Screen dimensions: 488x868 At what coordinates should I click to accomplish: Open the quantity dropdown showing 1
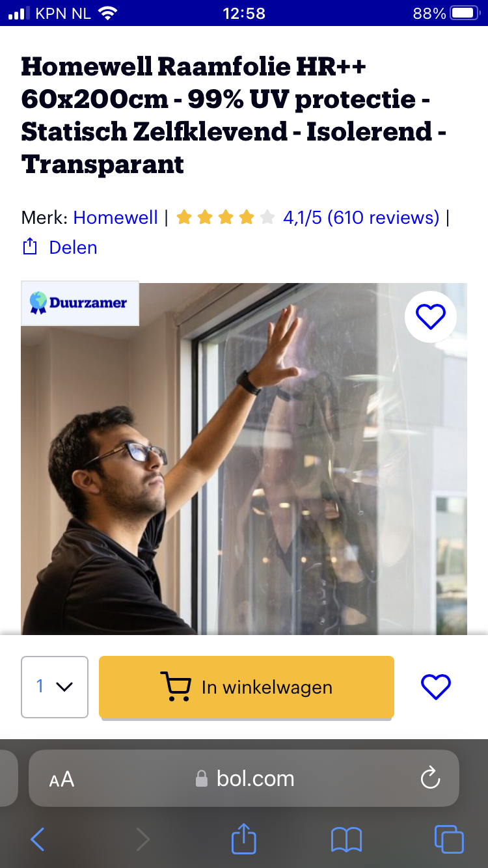[x=55, y=687]
